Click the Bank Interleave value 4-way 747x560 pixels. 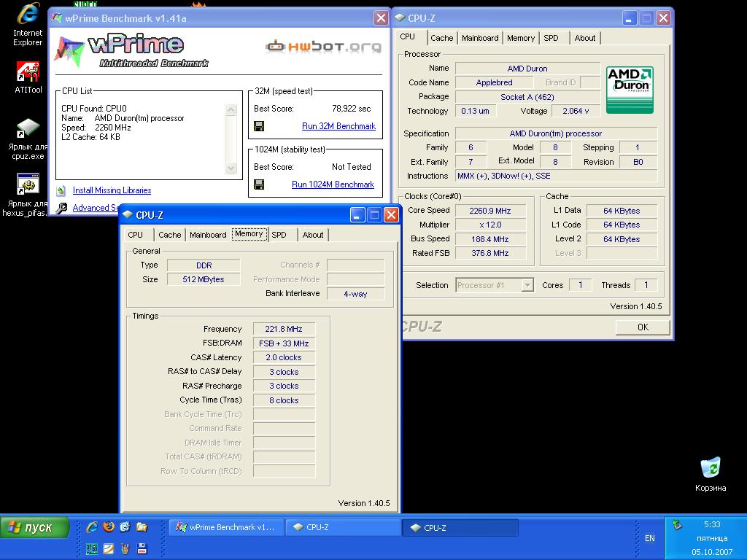355,294
